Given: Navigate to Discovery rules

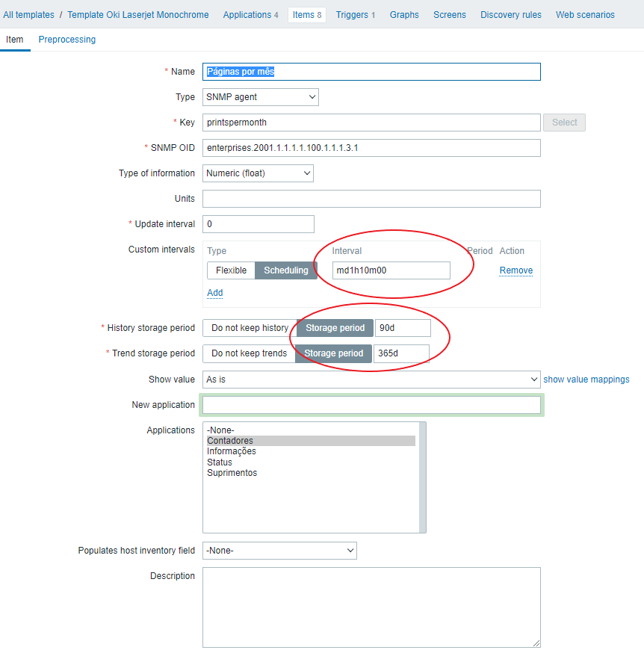Looking at the screenshot, I should tap(510, 14).
